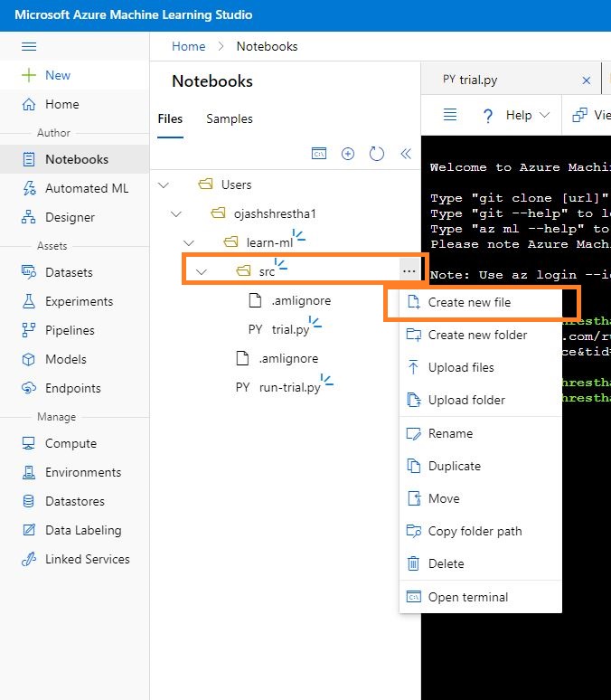Viewport: 611px width, 700px height.
Task: Choose Duplicate from context menu
Action: [x=480, y=466]
